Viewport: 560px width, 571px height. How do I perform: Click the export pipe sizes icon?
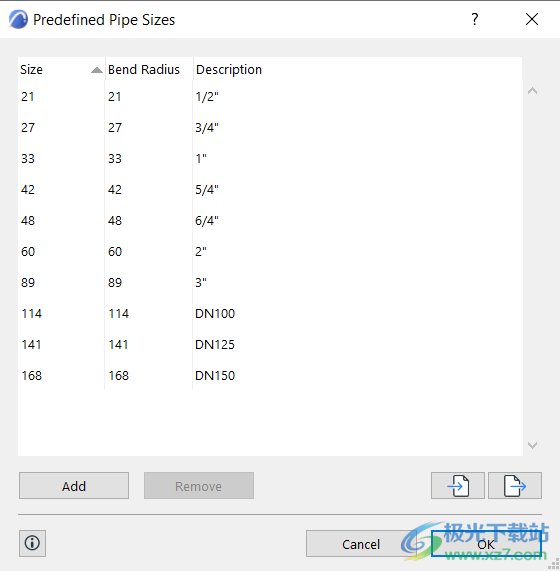click(x=515, y=485)
